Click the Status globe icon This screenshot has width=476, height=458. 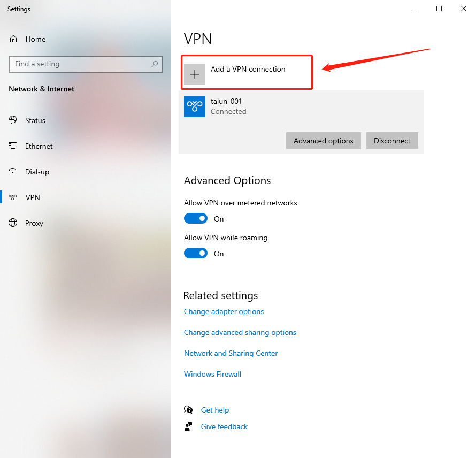13,120
